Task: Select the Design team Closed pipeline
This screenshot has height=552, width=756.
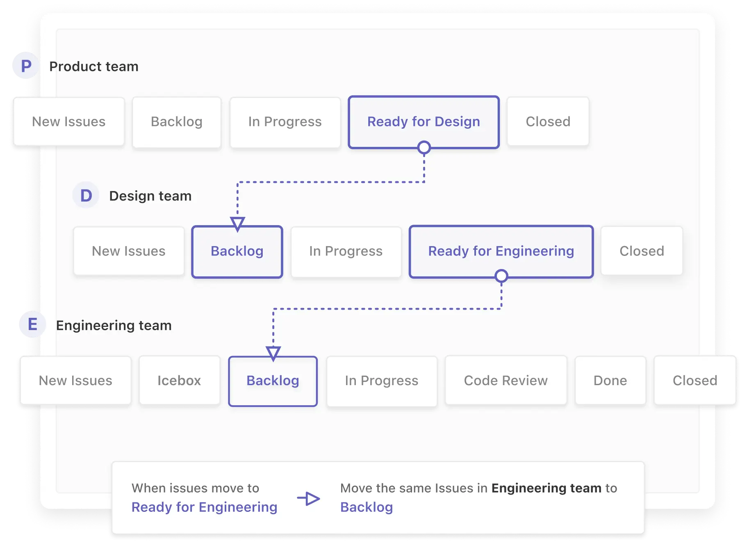Action: coord(642,251)
